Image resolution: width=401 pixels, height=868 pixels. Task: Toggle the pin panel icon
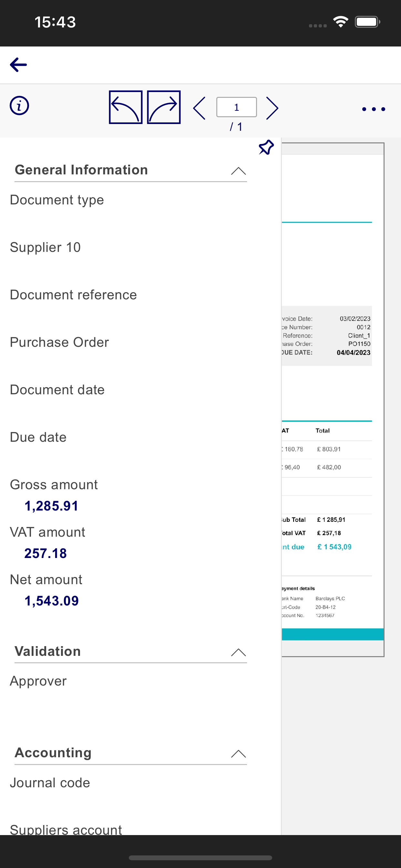[266, 147]
